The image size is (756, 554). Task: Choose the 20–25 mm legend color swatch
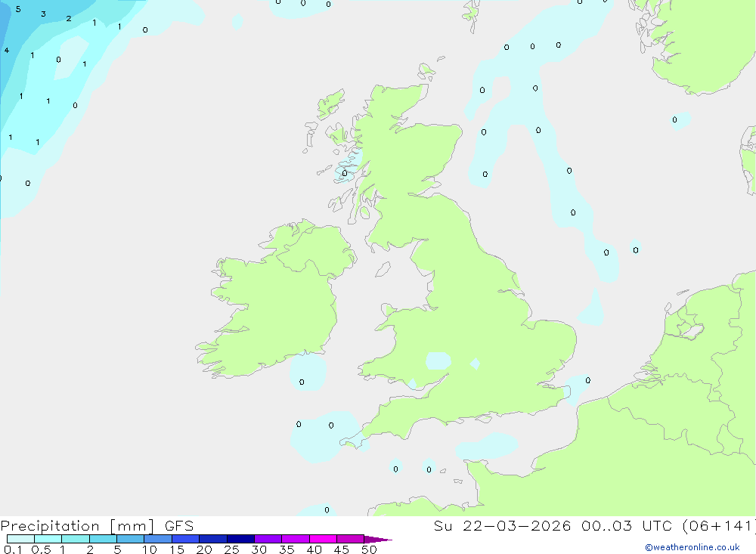213,539
